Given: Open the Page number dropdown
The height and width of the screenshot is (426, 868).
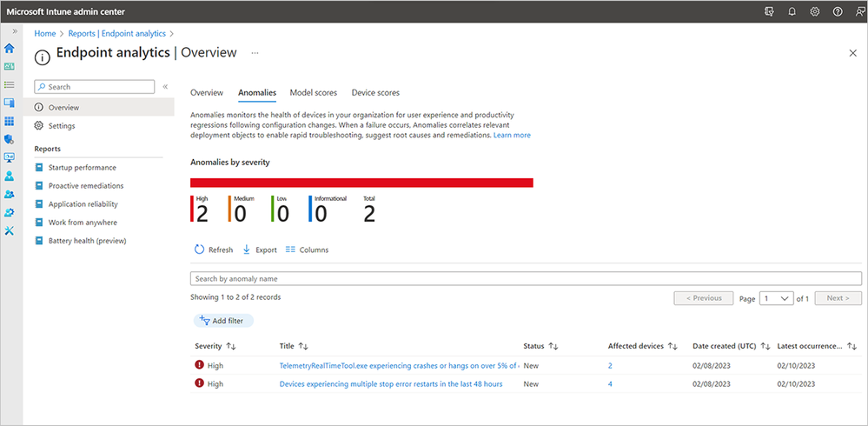Looking at the screenshot, I should pyautogui.click(x=777, y=298).
